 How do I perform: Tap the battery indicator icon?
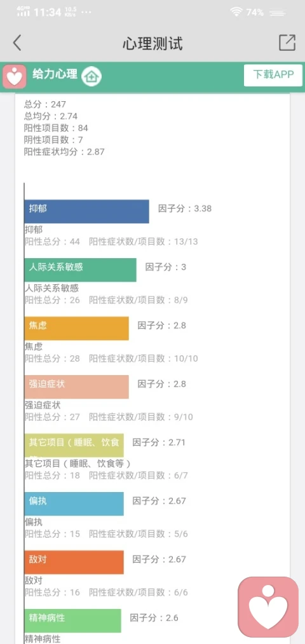(x=278, y=13)
